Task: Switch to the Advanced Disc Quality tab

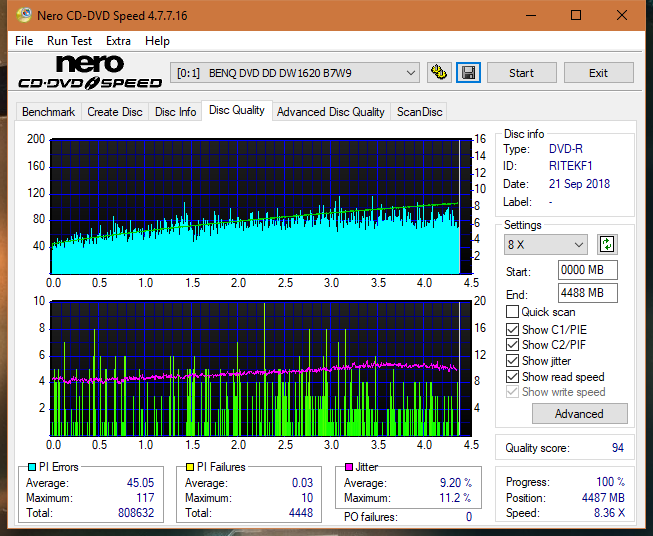Action: 331,112
